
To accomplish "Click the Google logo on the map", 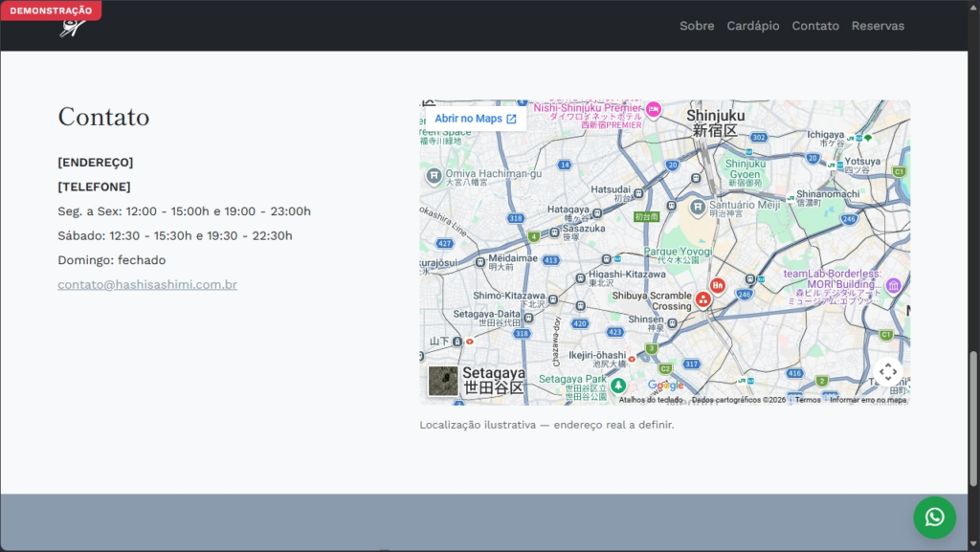I will (x=666, y=386).
